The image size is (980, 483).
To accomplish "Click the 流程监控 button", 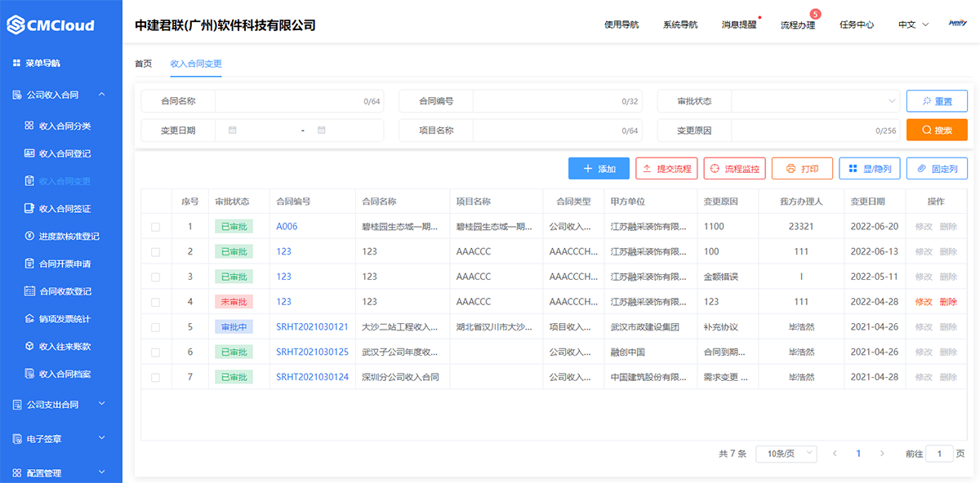I will tap(735, 169).
